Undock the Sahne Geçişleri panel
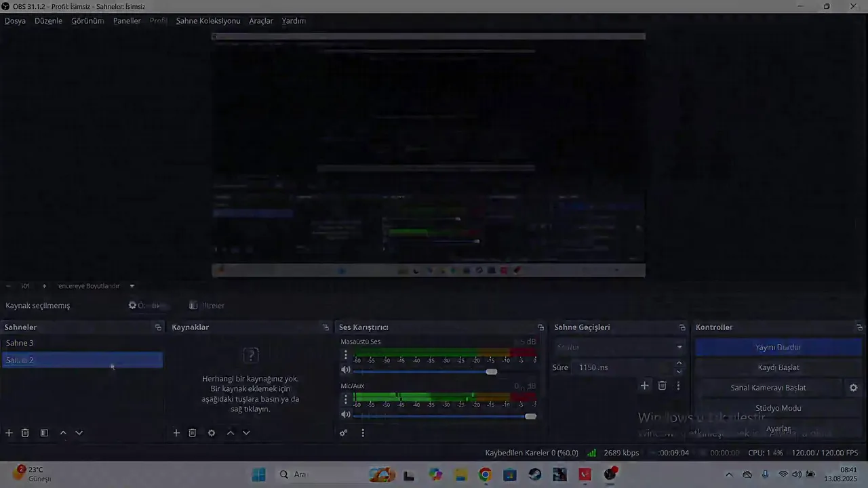Image resolution: width=868 pixels, height=488 pixels. (682, 327)
